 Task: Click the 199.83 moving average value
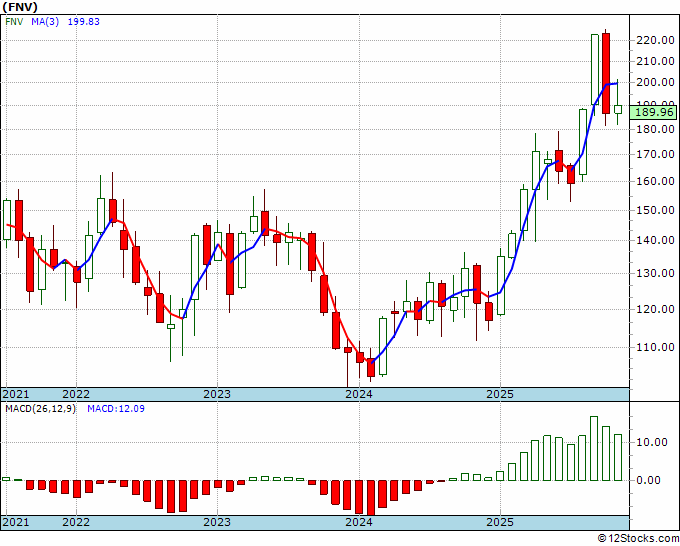[x=84, y=21]
